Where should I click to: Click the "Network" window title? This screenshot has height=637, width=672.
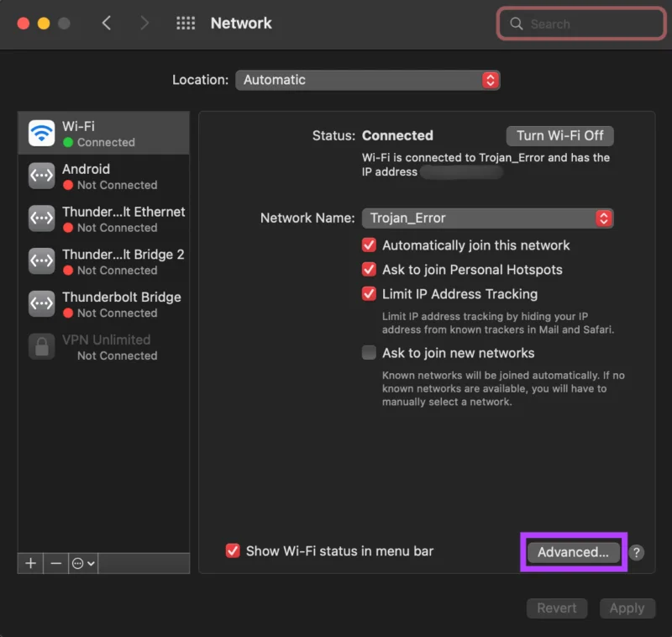(241, 24)
